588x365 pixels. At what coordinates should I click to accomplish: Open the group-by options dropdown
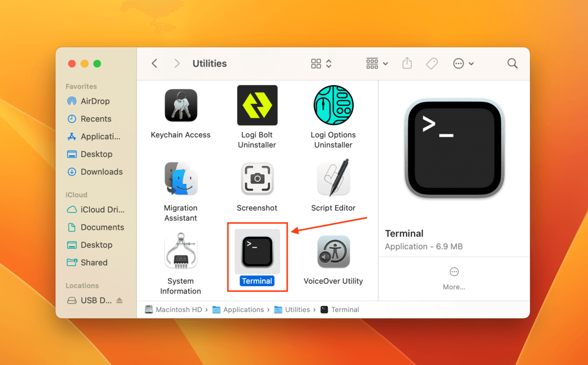[x=377, y=64]
